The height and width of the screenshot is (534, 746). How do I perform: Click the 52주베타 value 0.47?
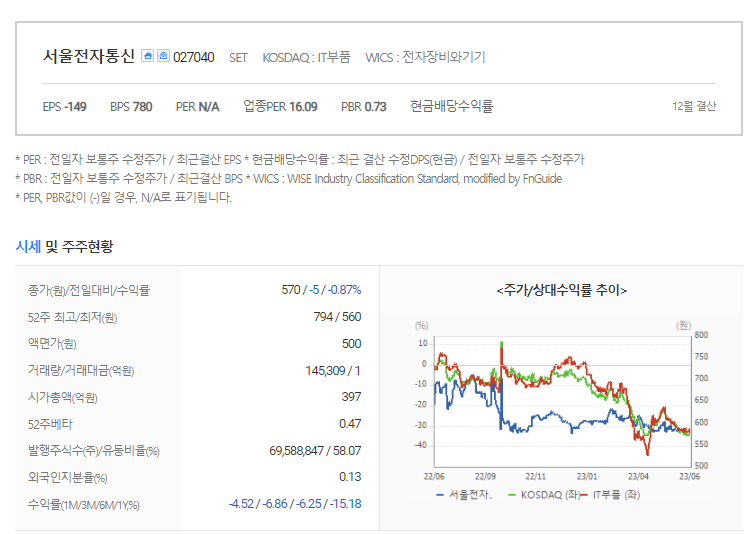click(350, 424)
